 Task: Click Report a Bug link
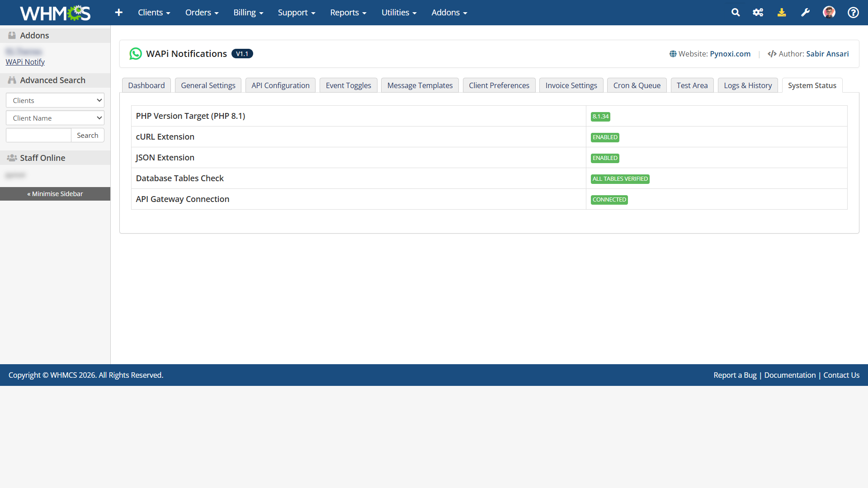735,375
